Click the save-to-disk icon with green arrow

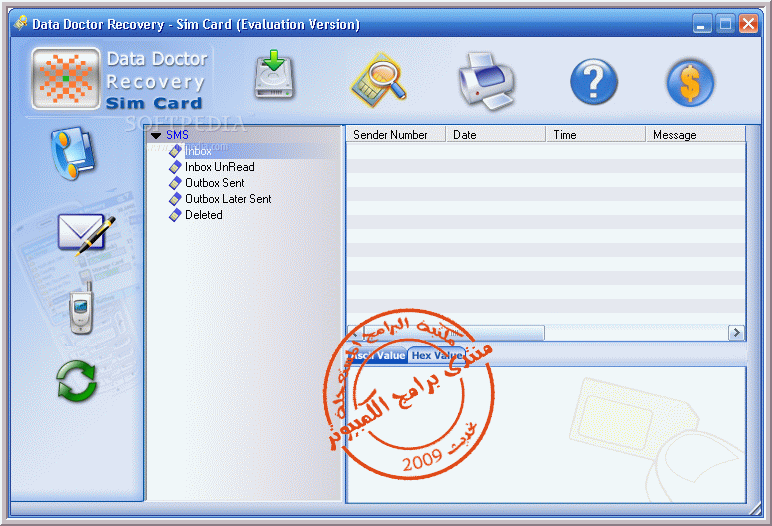click(x=274, y=75)
